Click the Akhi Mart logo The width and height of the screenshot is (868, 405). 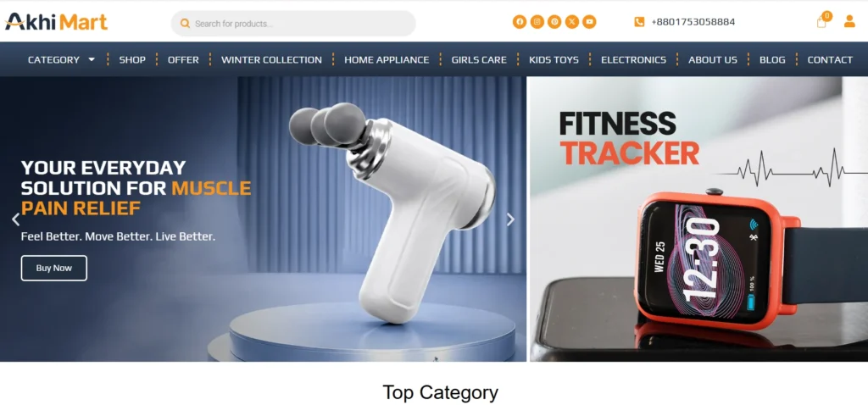click(56, 21)
